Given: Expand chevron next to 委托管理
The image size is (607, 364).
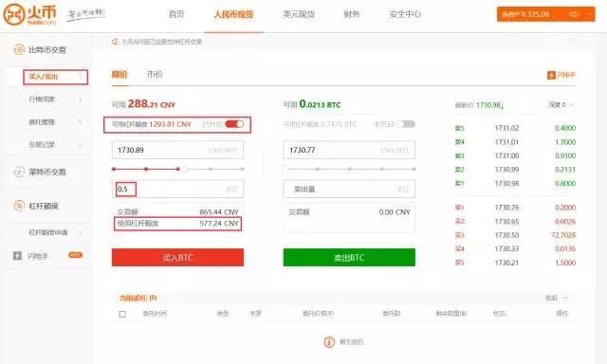Looking at the screenshot, I should click(81, 122).
